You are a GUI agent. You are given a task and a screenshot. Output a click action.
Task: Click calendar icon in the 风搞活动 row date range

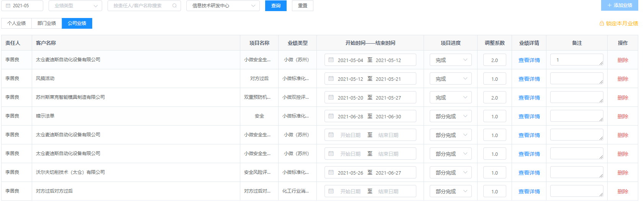point(331,79)
